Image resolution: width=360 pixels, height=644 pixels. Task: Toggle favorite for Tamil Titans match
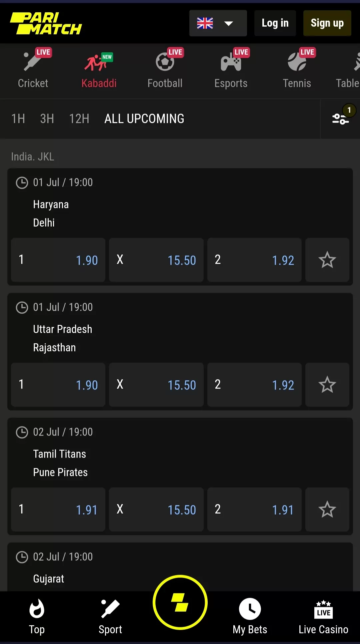point(327,510)
